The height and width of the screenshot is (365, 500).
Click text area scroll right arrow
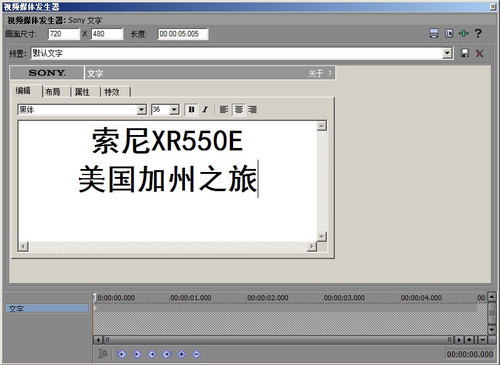click(312, 247)
